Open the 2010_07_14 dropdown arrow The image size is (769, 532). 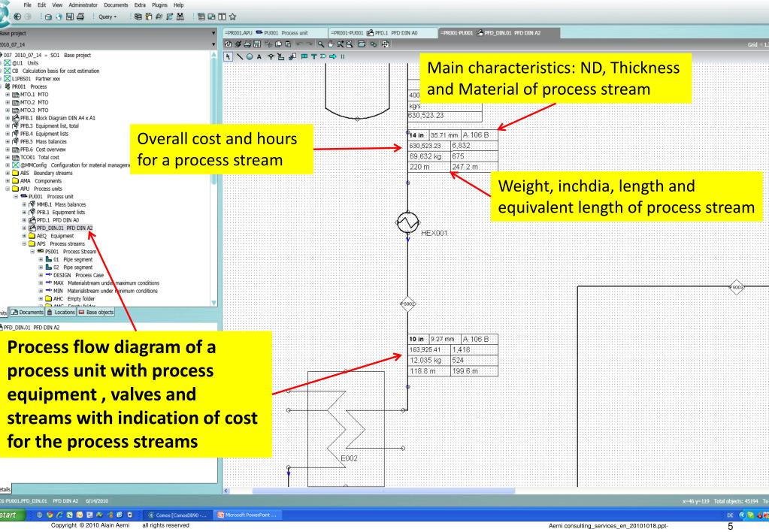(x=213, y=44)
